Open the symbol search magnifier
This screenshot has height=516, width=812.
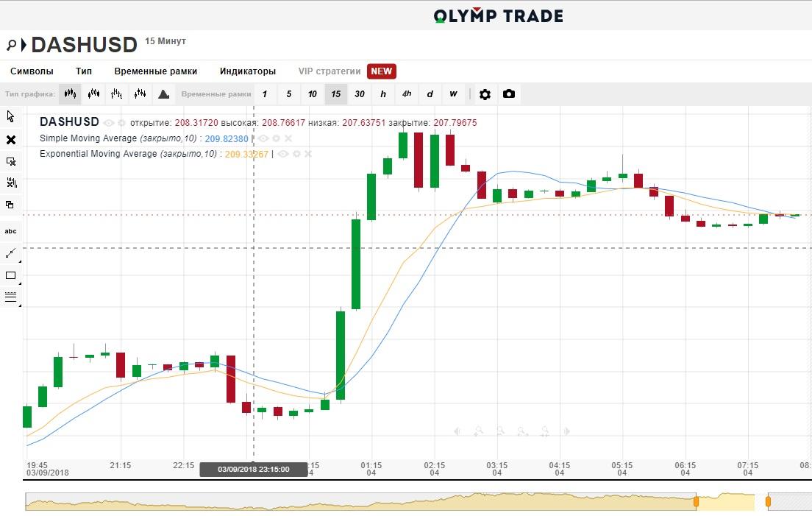coord(11,45)
